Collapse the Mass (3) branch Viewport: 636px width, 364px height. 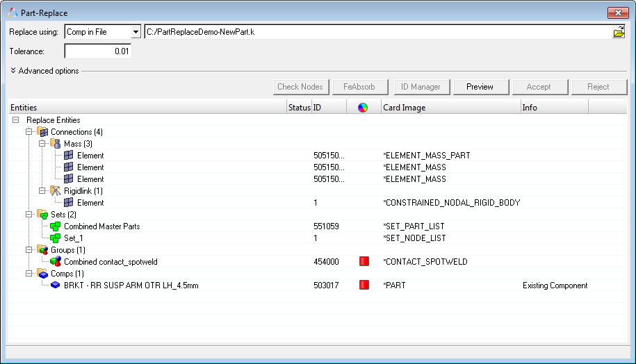click(x=42, y=144)
